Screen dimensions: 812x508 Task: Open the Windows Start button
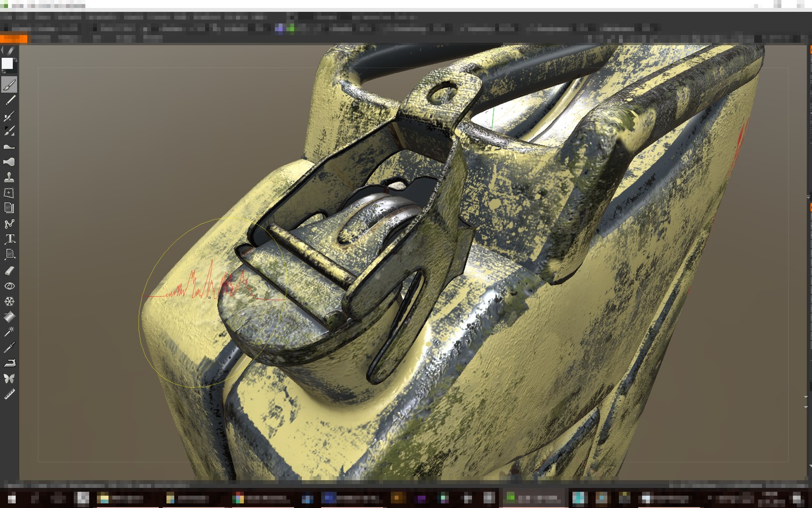12,498
